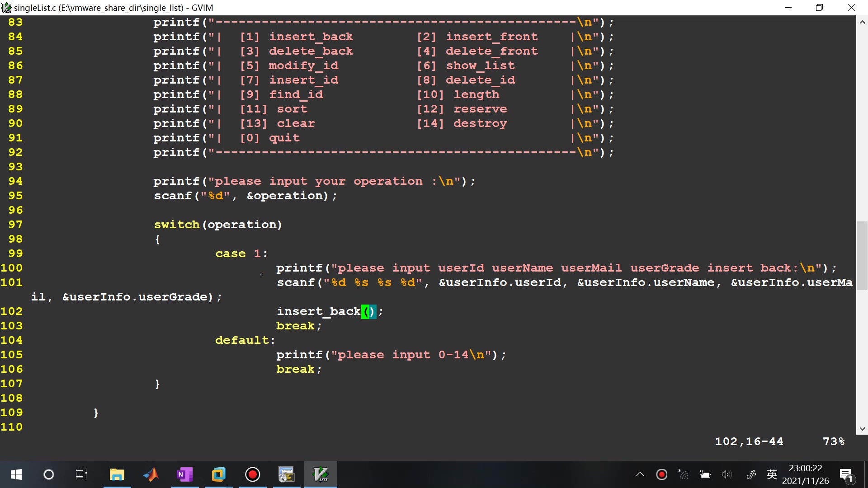This screenshot has width=868, height=488.
Task: Click the red screen recorder taskbar icon
Action: 252,474
